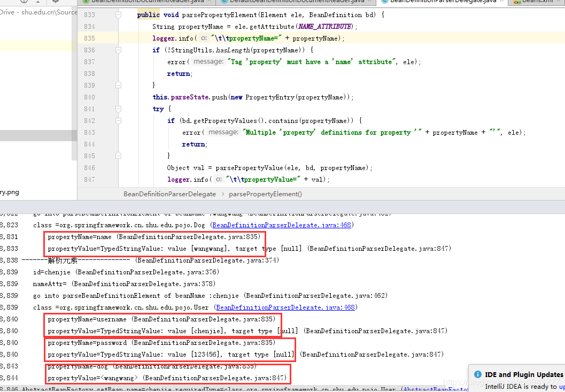Viewport: 565px width, 392px height.
Task: Collapse the try block at line 841
Action: 118,109
